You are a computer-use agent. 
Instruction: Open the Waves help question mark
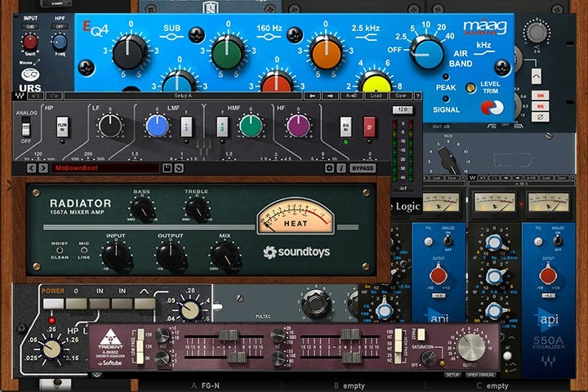pyautogui.click(x=417, y=96)
